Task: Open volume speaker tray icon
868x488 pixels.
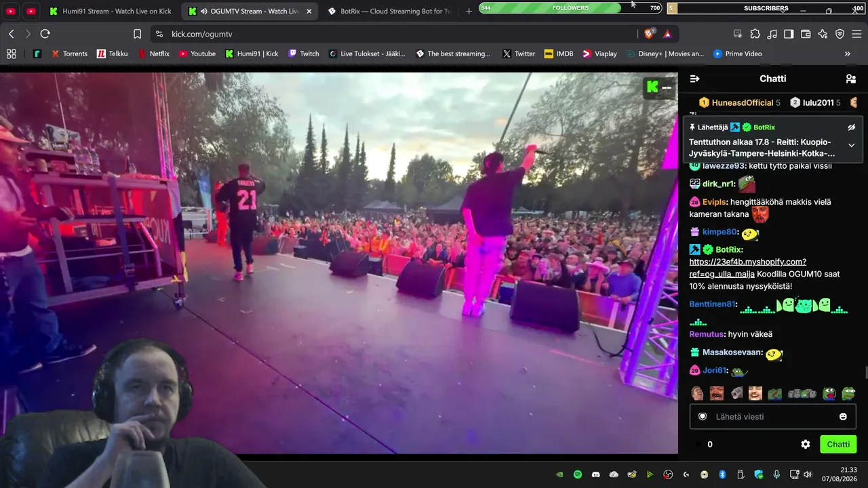Action: 807,474
